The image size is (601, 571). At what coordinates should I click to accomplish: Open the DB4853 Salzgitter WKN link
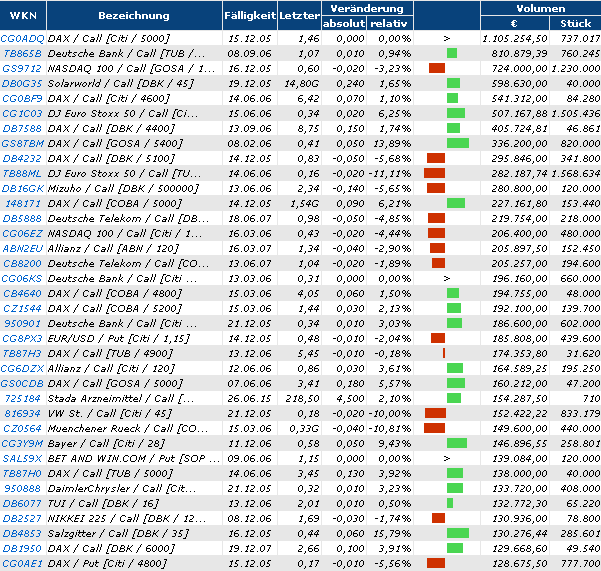[22, 533]
